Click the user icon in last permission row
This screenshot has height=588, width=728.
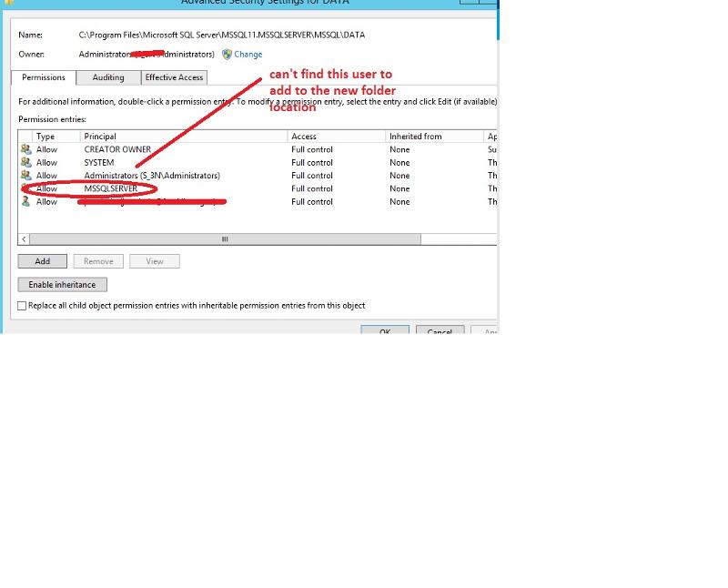(26, 201)
